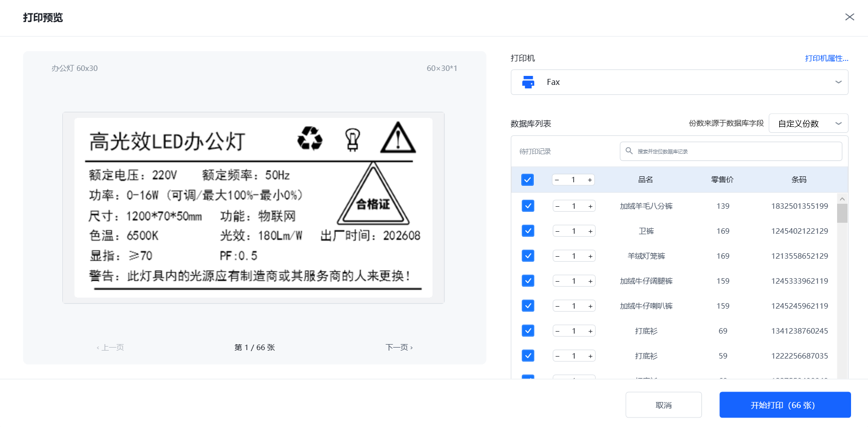Uncheck the 打底衫 priced 59 checkbox
This screenshot has height=427, width=868.
(528, 356)
